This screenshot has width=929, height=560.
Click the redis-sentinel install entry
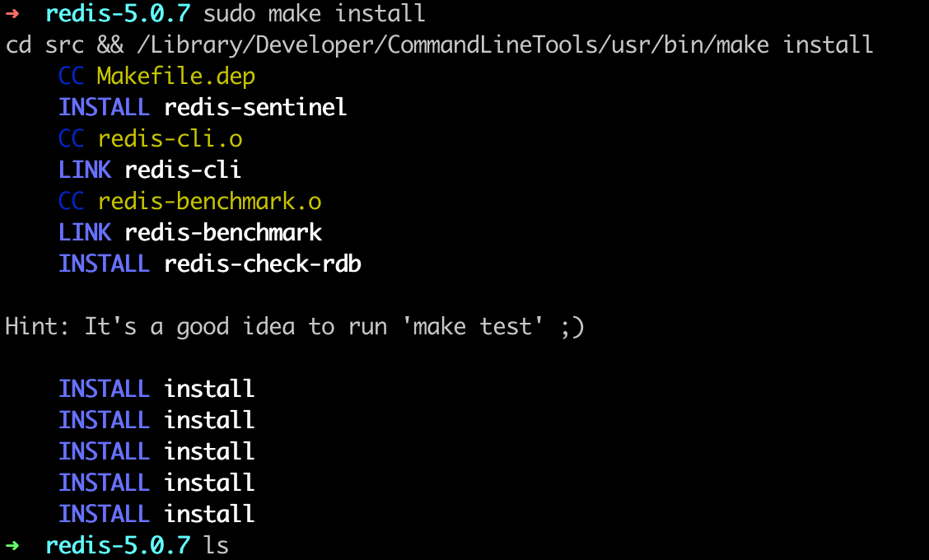pos(255,108)
